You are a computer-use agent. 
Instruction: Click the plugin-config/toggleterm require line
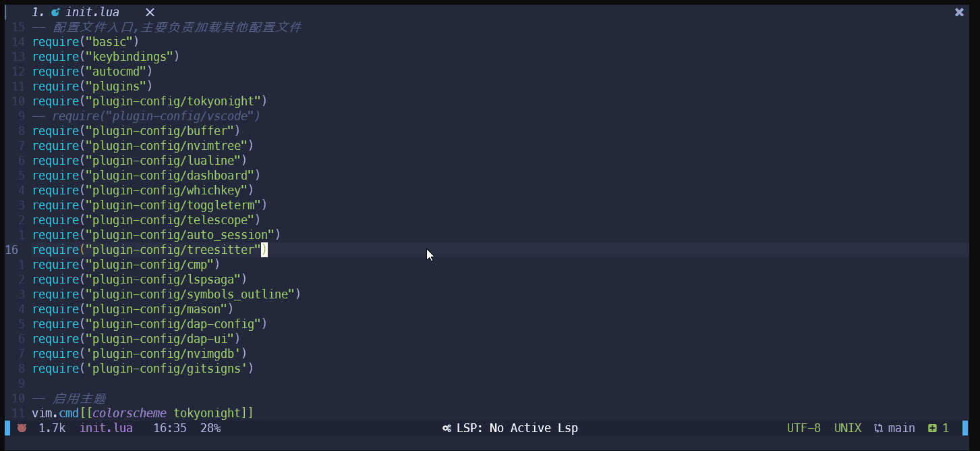point(150,205)
